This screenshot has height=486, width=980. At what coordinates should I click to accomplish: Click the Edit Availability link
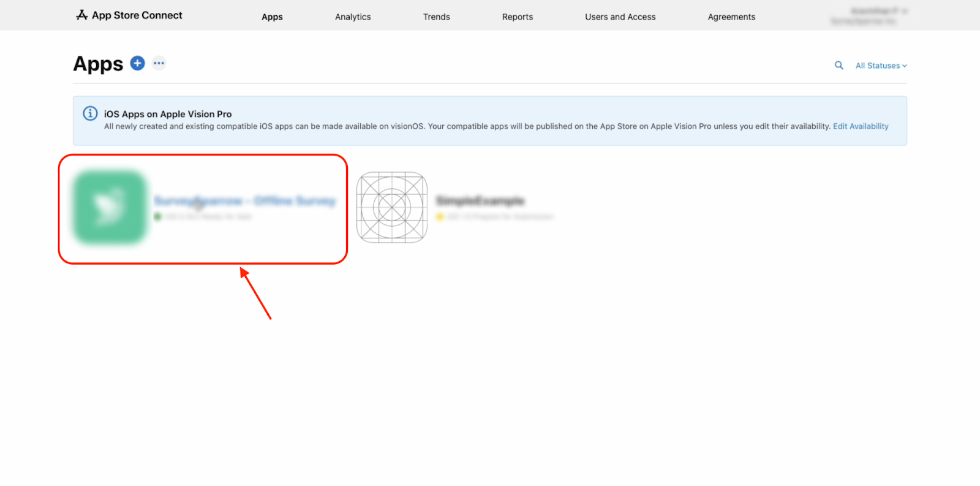click(x=860, y=126)
